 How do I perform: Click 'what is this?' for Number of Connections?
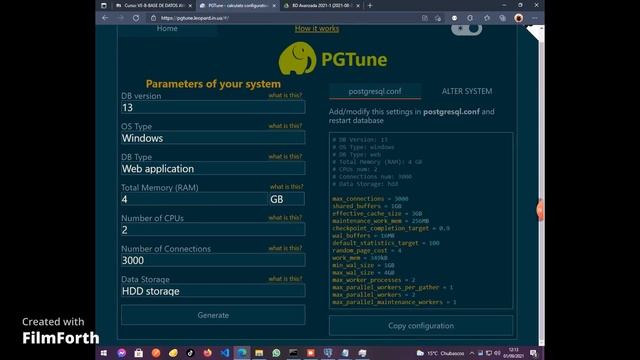tap(285, 248)
